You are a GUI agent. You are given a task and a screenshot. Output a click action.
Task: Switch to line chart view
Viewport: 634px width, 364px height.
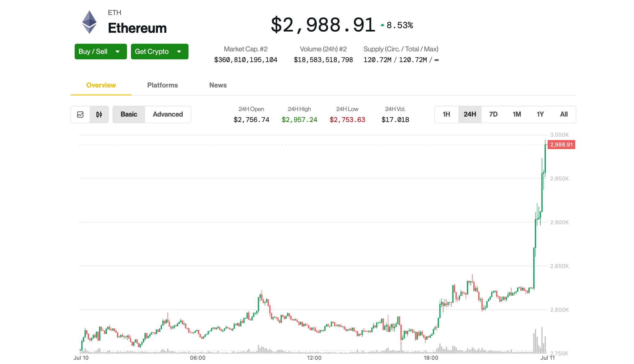click(x=80, y=114)
